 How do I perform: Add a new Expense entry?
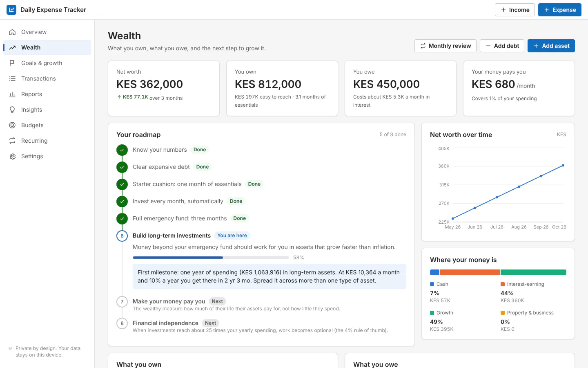point(560,10)
